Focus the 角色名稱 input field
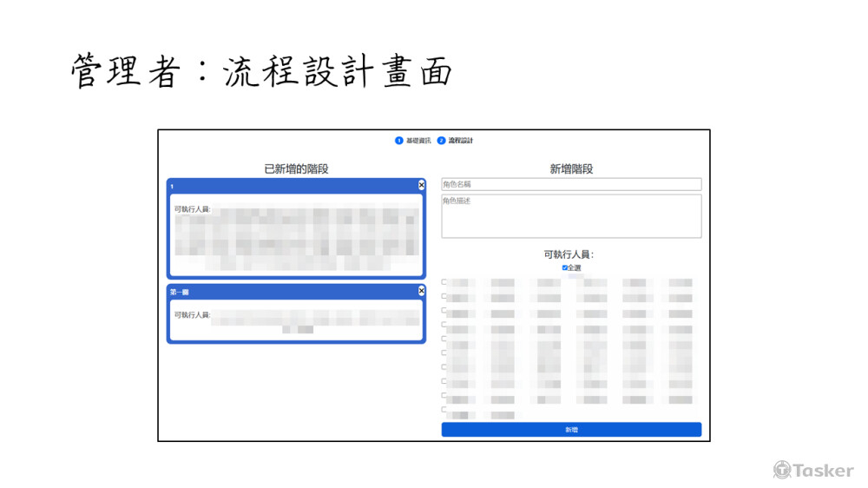 [x=571, y=184]
